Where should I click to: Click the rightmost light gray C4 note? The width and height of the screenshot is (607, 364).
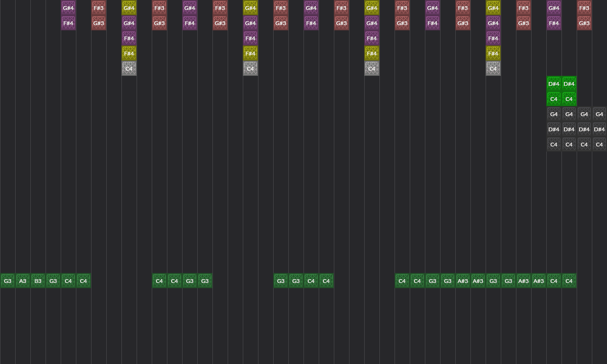click(x=493, y=69)
